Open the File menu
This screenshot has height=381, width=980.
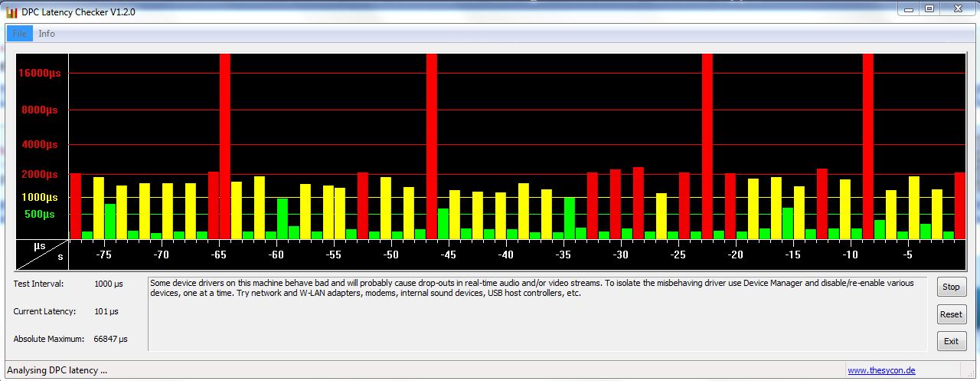pyautogui.click(x=20, y=34)
